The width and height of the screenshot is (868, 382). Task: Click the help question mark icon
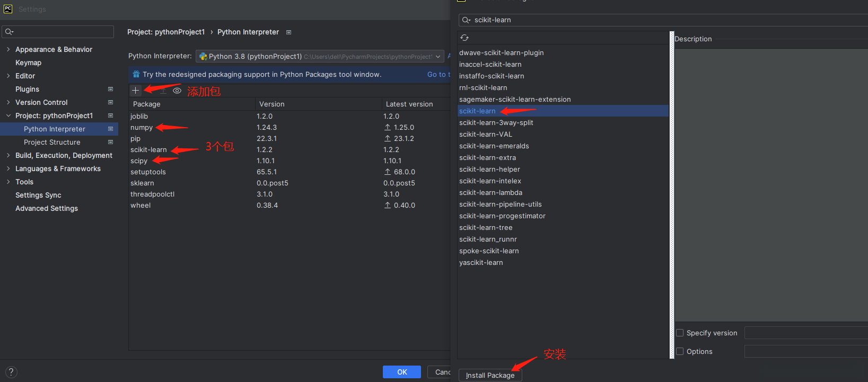11,372
